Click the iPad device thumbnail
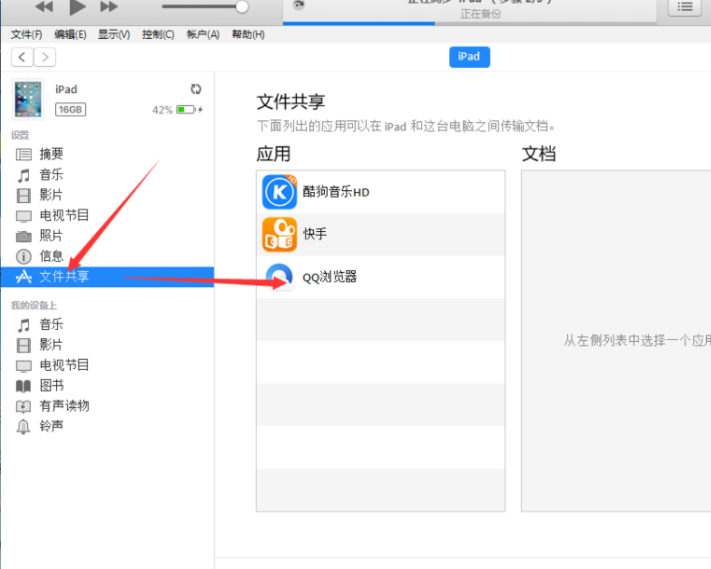This screenshot has height=569, width=711. 28,99
